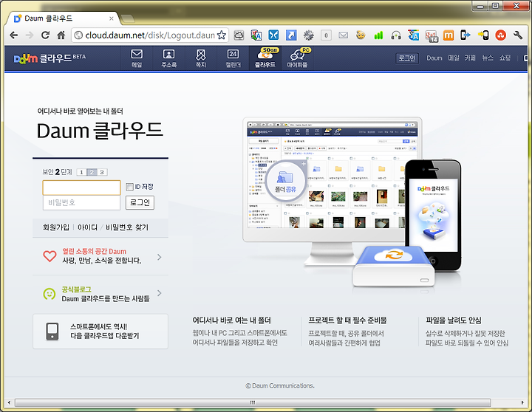The height and width of the screenshot is (412, 532).
Task: Download 다음 클라우드앱 smartphone banner
Action: (x=100, y=332)
